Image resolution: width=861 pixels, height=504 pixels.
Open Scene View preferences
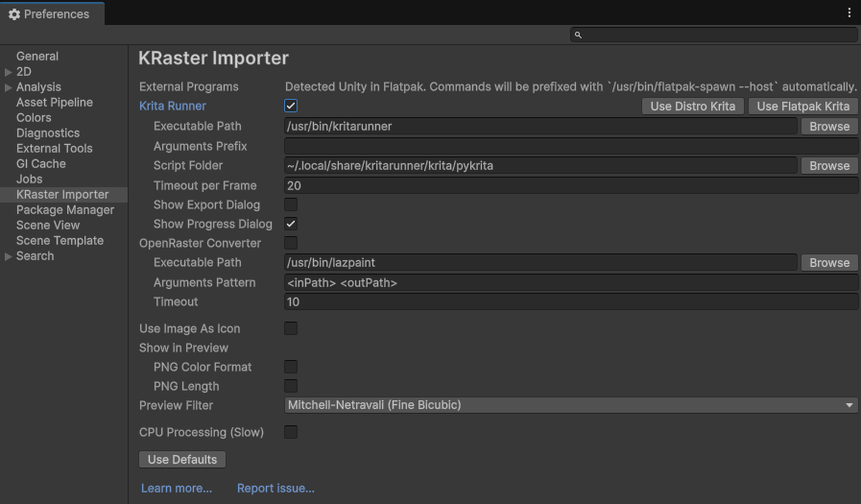[x=48, y=225]
